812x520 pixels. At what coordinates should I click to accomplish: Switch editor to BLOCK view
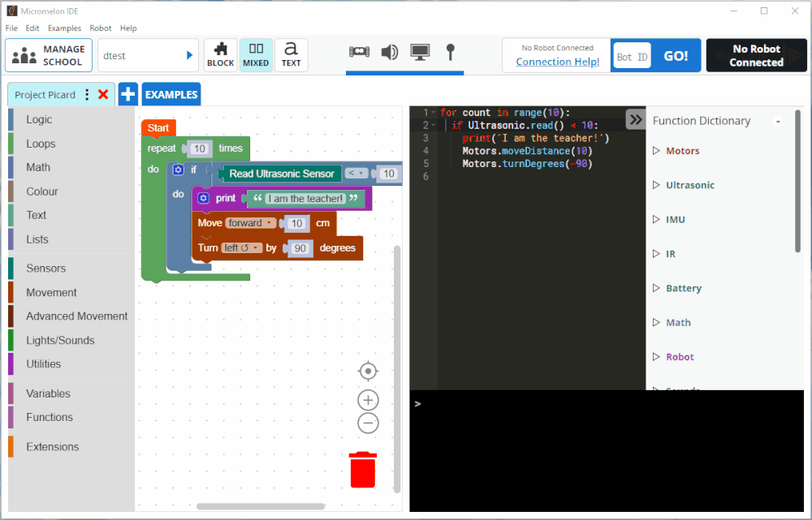220,54
